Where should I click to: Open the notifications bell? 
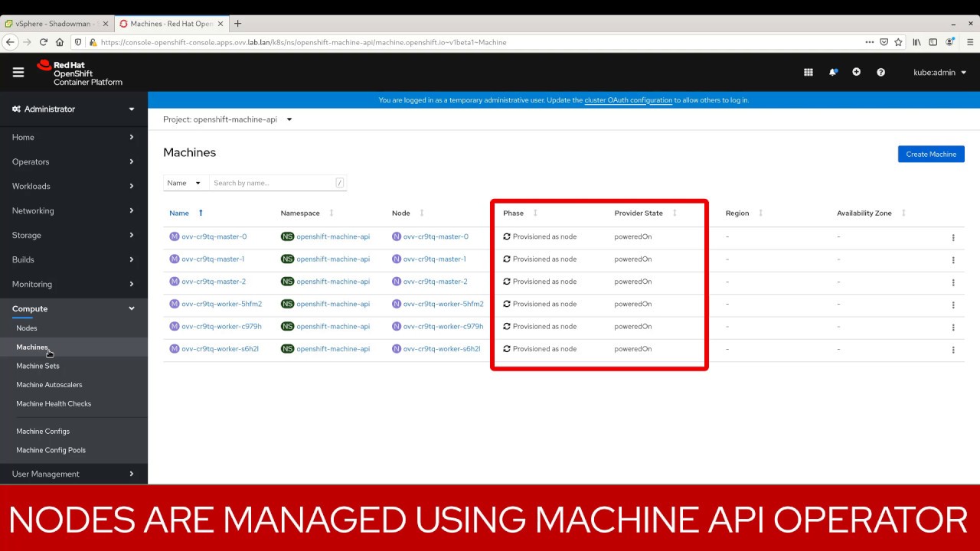pyautogui.click(x=833, y=72)
